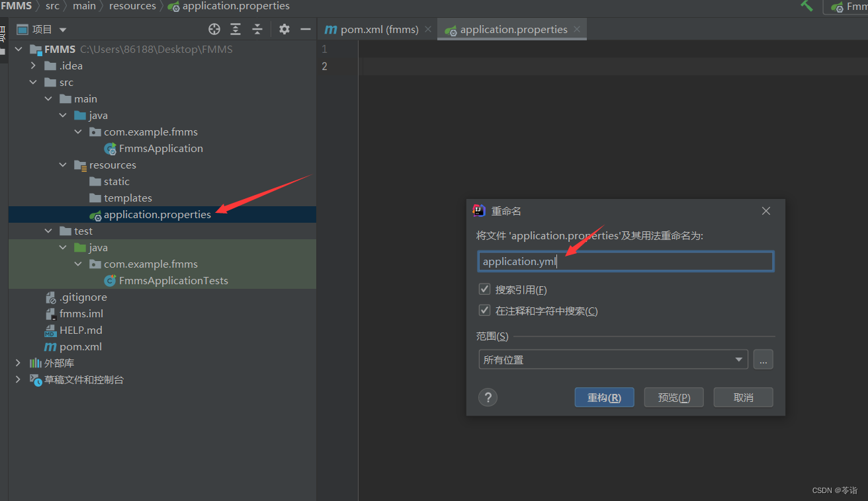Collapse the com.example.fmms package under main

point(78,132)
